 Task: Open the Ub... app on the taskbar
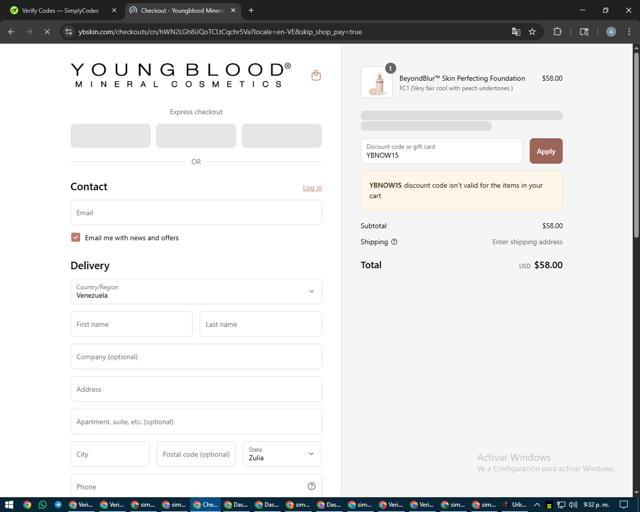[514, 505]
